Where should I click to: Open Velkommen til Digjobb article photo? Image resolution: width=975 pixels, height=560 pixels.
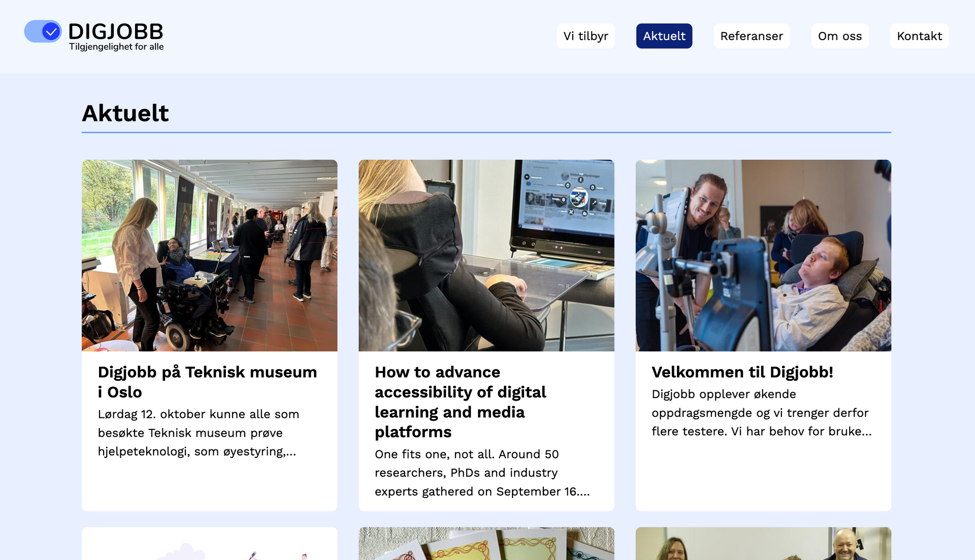[763, 255]
